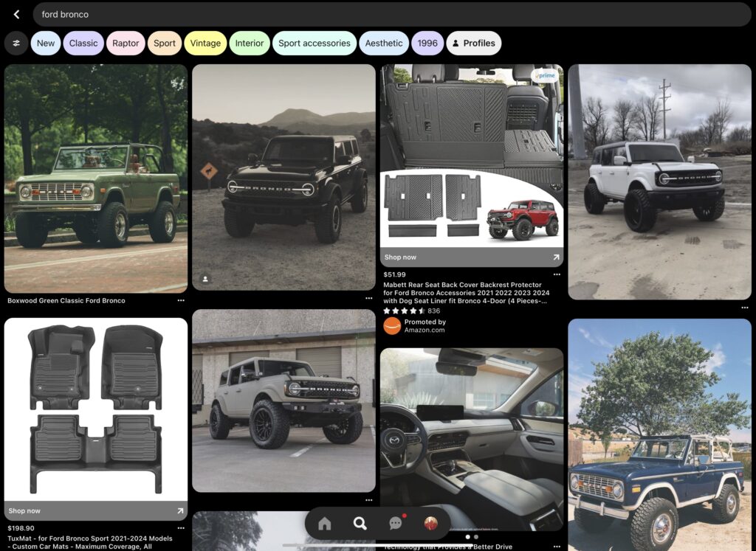
Task: Tap Search icon in the bottom bar
Action: pos(360,523)
